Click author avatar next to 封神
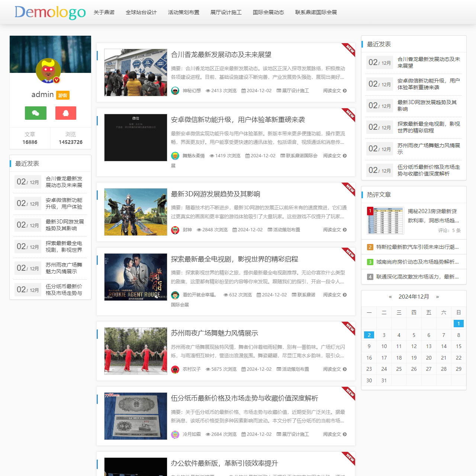The width and height of the screenshot is (476, 476). point(175,230)
